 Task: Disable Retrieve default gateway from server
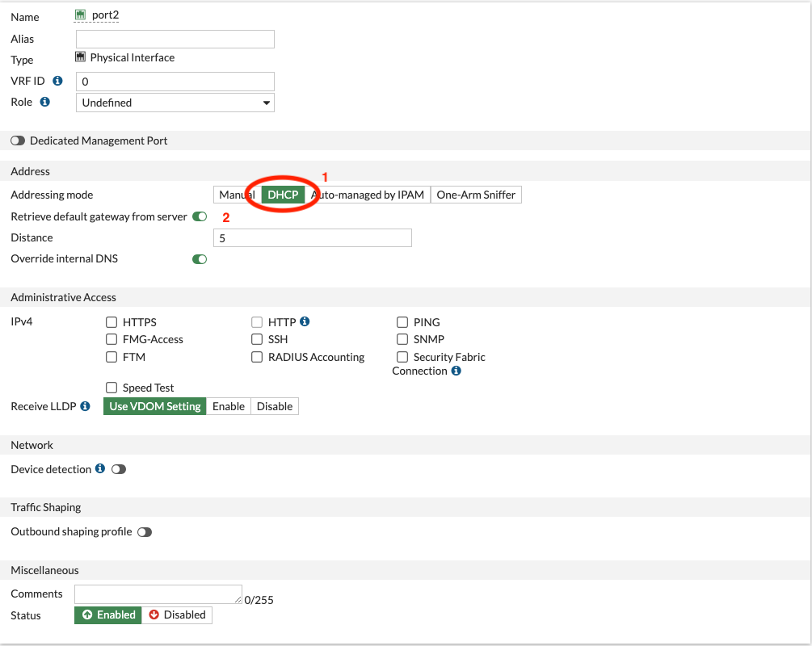coord(200,216)
